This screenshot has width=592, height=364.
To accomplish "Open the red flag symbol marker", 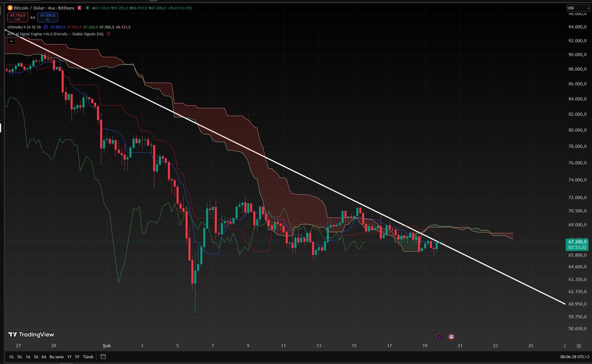I will 79,8.
